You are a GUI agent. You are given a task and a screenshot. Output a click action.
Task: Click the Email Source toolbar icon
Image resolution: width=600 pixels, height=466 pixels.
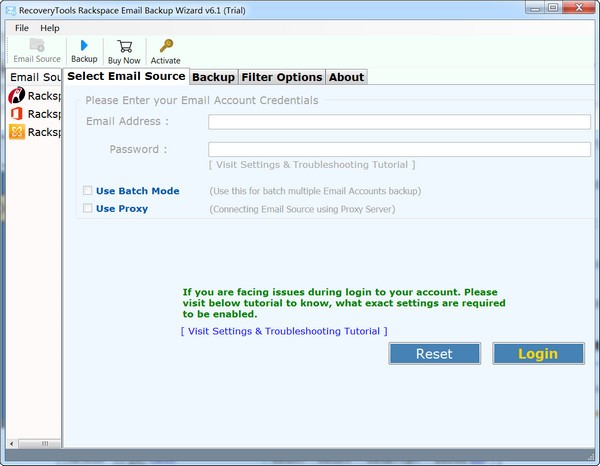click(37, 46)
